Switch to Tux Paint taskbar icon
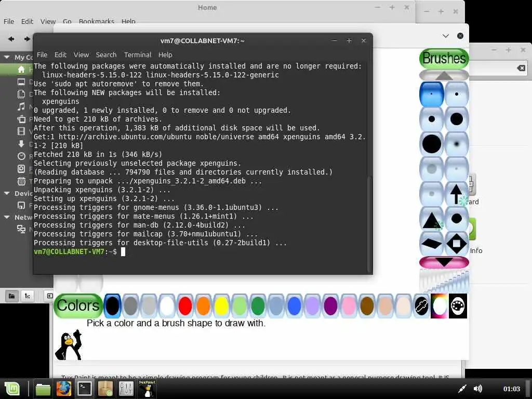 (147, 389)
